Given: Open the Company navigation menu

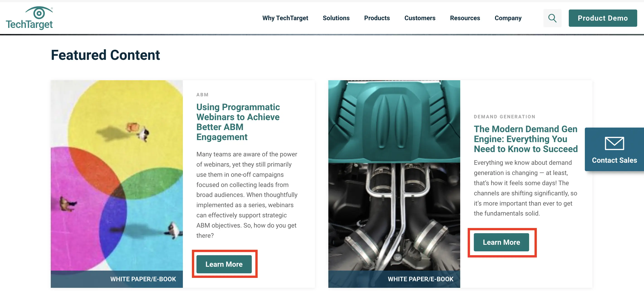Looking at the screenshot, I should pyautogui.click(x=508, y=18).
